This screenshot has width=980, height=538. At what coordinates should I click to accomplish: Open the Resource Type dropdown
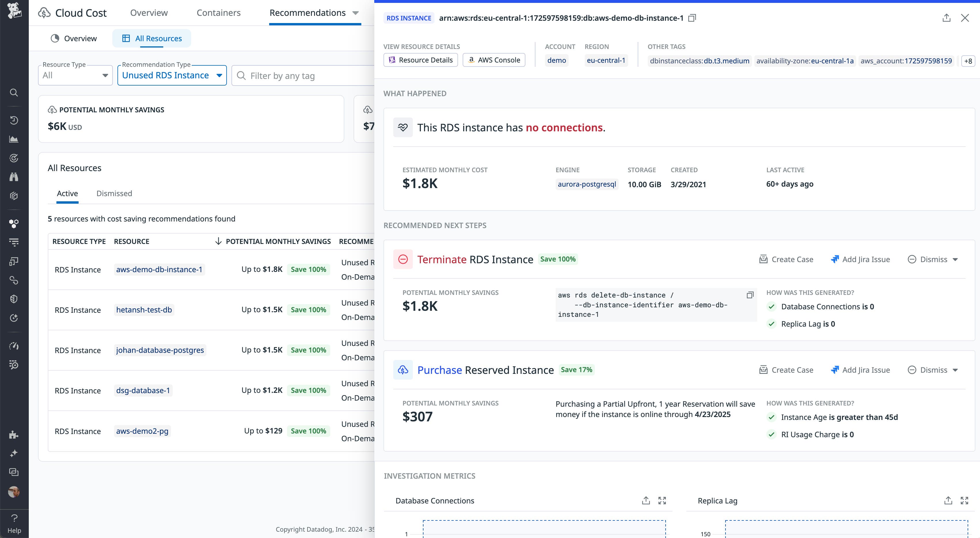coord(75,75)
